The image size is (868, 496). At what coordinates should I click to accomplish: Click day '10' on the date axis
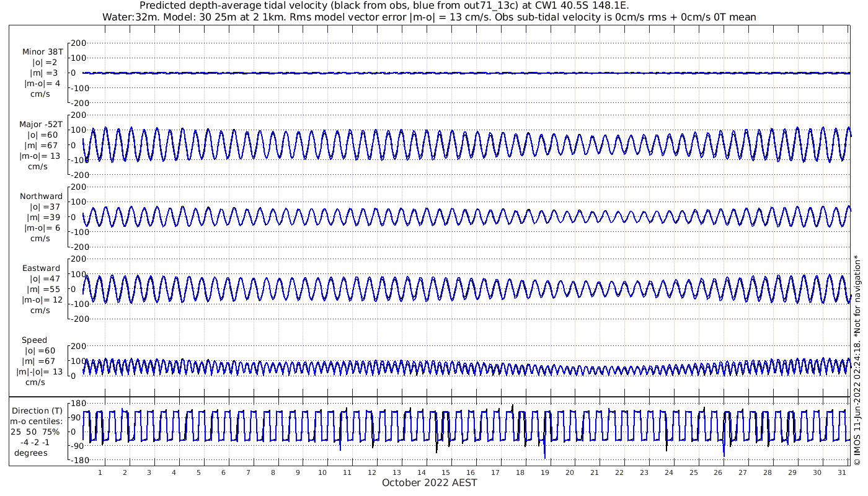(322, 472)
